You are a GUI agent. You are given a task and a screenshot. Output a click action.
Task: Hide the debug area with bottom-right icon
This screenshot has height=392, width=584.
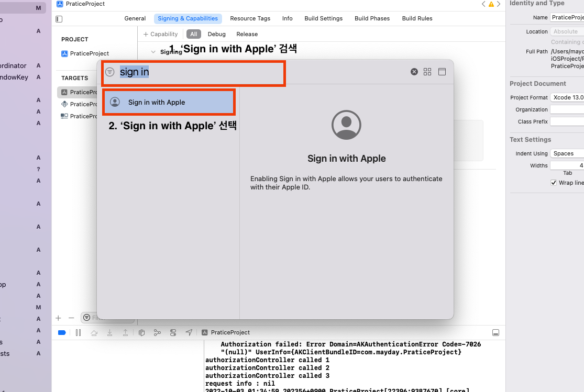point(495,333)
